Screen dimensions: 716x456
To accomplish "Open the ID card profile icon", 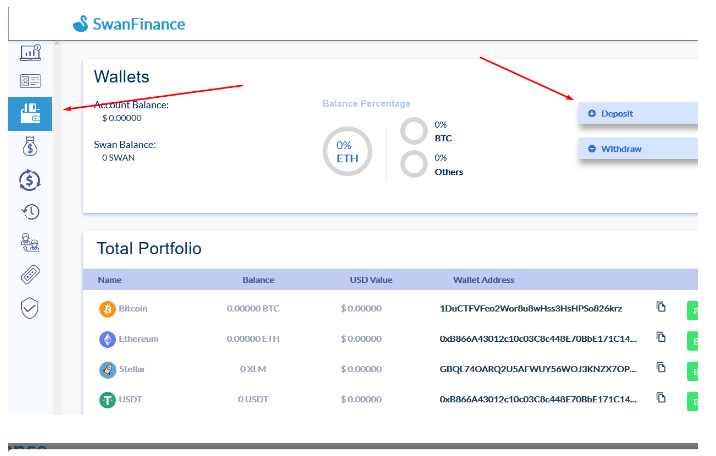I will tap(30, 82).
